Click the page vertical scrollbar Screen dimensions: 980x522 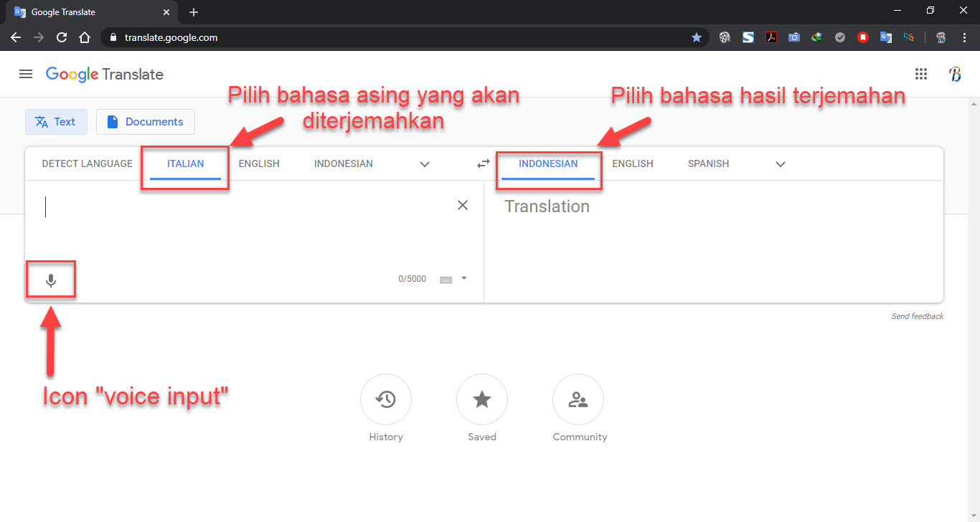point(974,309)
